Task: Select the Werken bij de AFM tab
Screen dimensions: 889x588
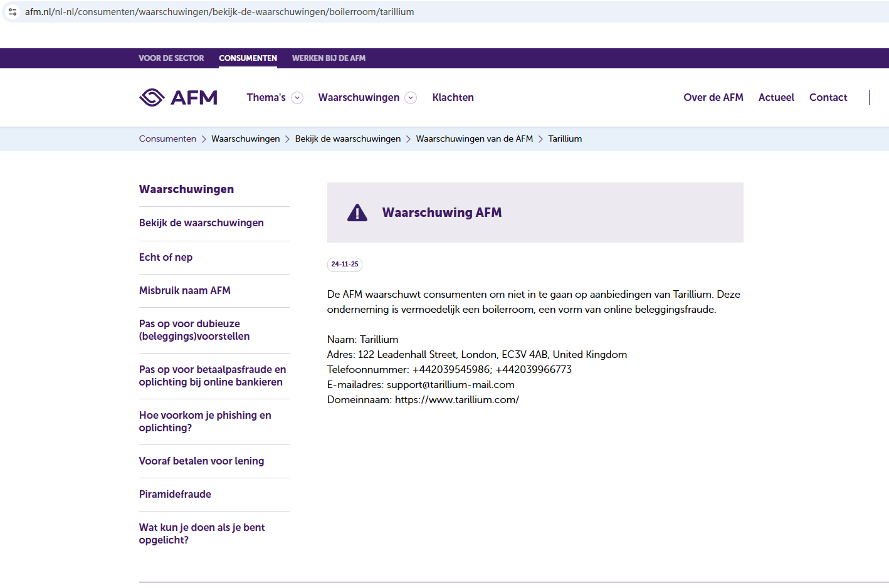Action: point(329,58)
